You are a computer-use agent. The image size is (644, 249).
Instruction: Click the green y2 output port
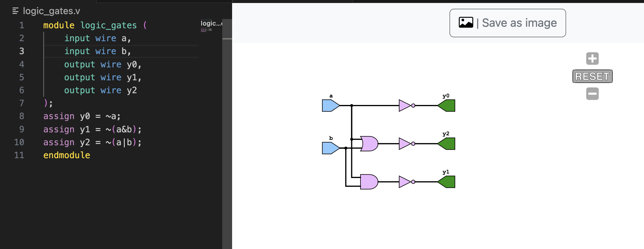447,144
